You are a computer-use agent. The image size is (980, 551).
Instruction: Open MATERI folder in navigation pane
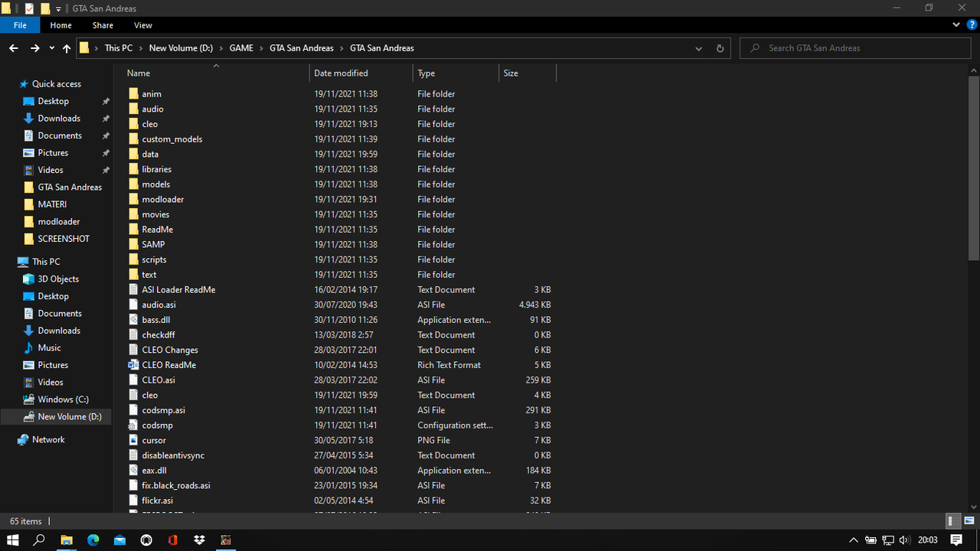click(52, 204)
